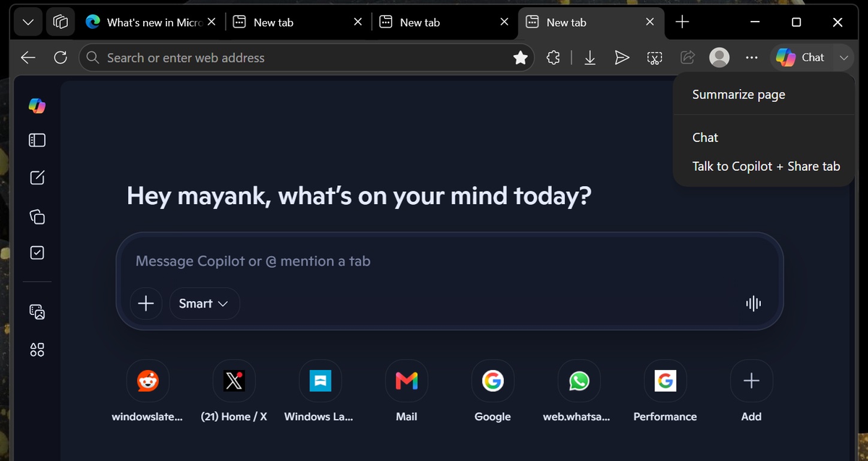868x461 pixels.
Task: Click the plus attach button in message box
Action: pos(146,303)
